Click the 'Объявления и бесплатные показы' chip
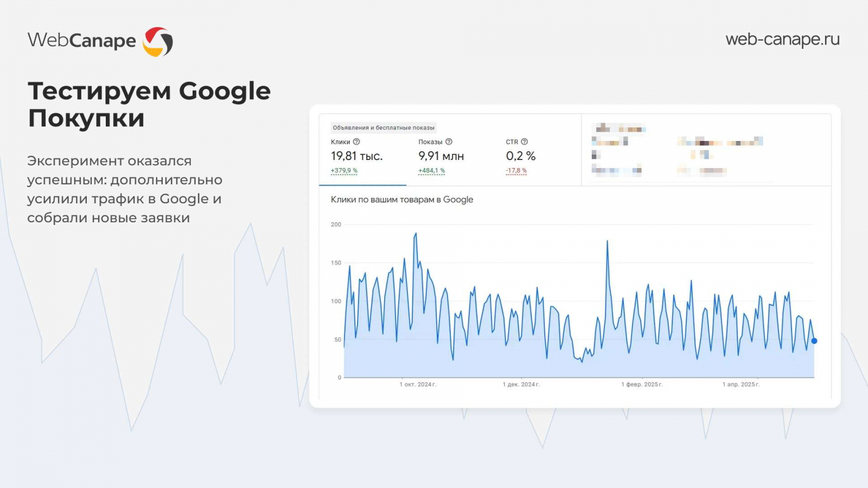Image resolution: width=868 pixels, height=488 pixels. (x=384, y=128)
